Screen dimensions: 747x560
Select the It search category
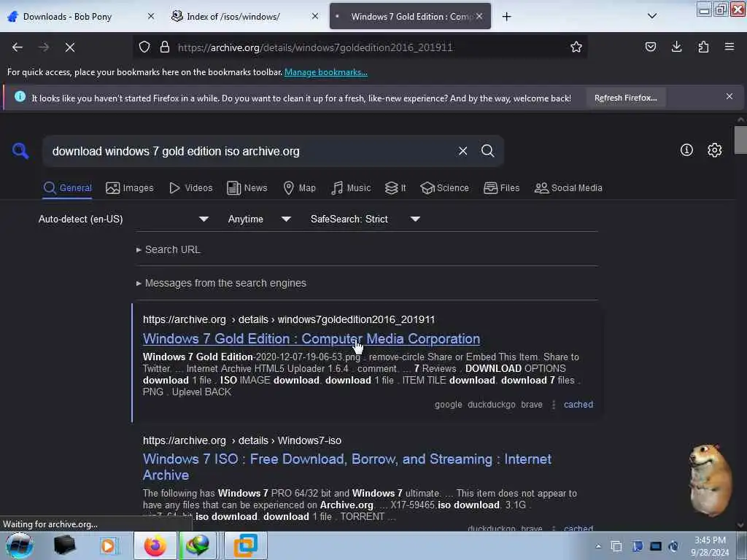[x=395, y=188]
